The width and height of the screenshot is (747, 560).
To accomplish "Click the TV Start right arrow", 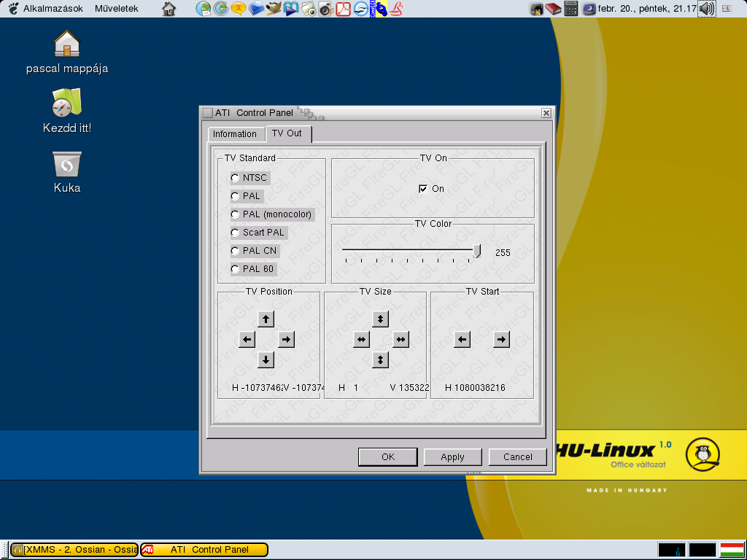I will click(x=501, y=339).
